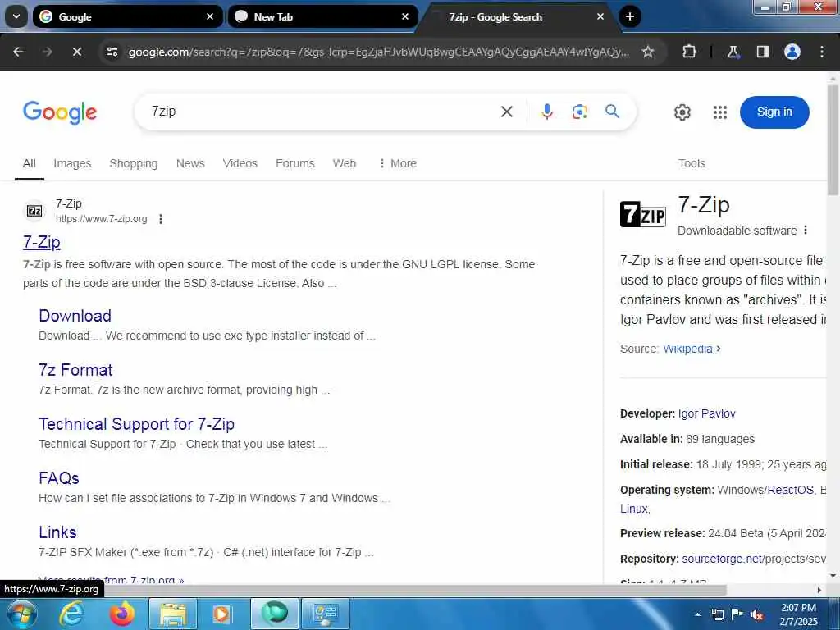Screen dimensions: 840x630
Task: Open the Igor Pavlov developer link
Action: [x=706, y=413]
